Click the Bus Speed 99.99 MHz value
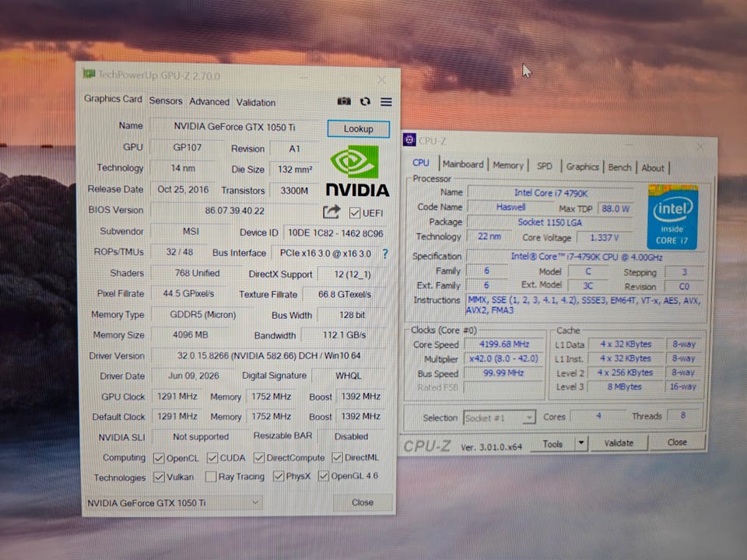 tap(503, 373)
